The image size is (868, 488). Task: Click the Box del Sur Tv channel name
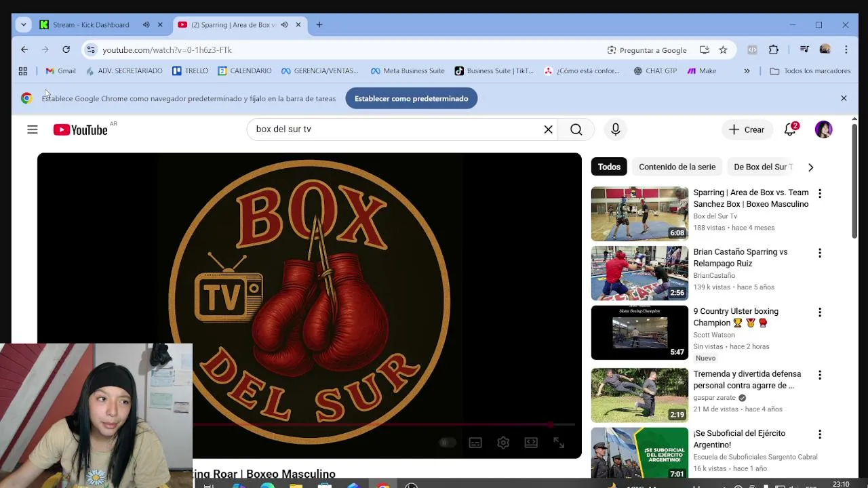tap(715, 216)
